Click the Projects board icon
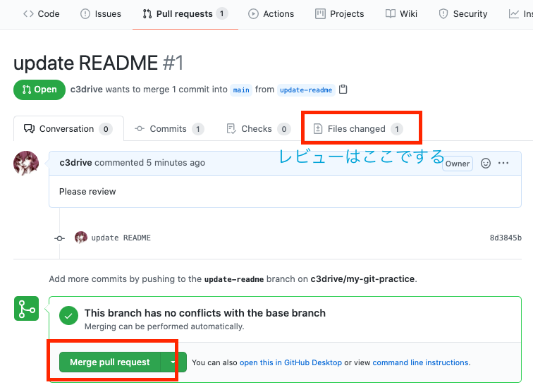This screenshot has height=392, width=533. (x=320, y=14)
